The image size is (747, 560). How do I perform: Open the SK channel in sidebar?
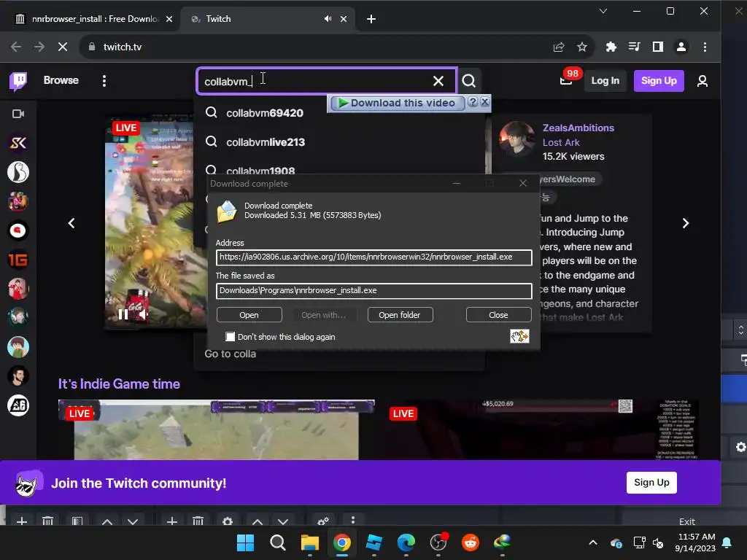coord(18,142)
